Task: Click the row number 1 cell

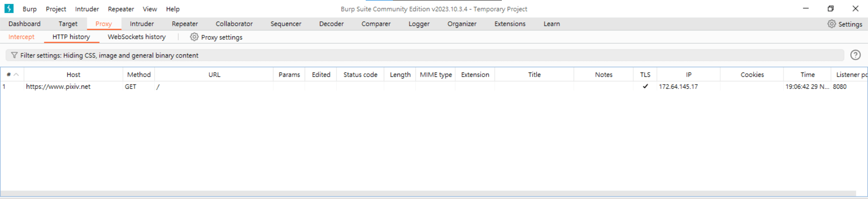Action: (12, 86)
